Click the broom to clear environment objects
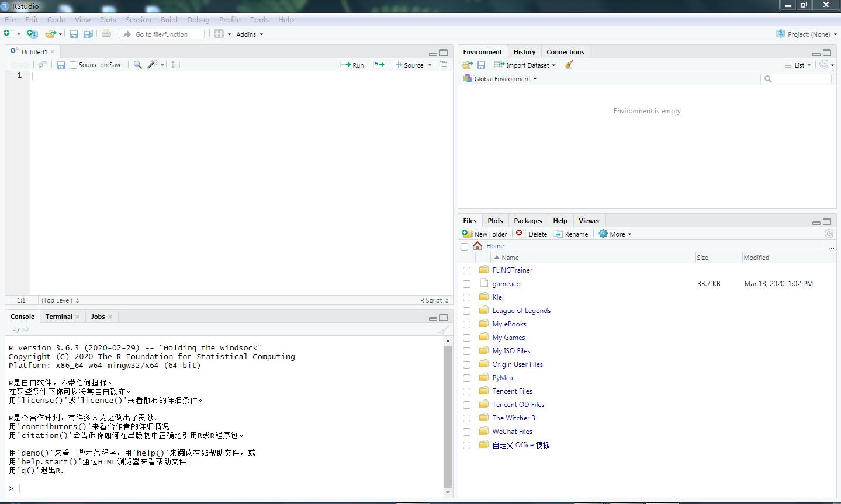Viewport: 841px width, 504px height. [x=569, y=65]
